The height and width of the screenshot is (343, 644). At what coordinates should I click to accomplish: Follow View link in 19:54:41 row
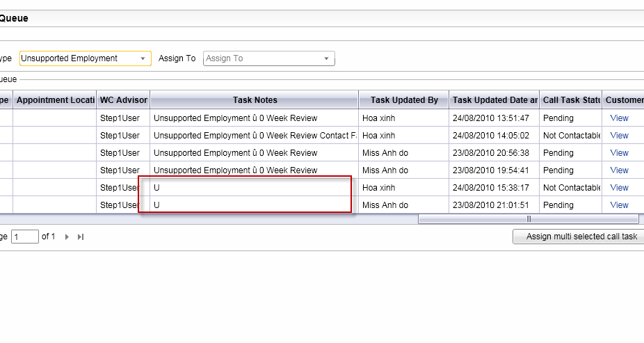[x=619, y=170]
